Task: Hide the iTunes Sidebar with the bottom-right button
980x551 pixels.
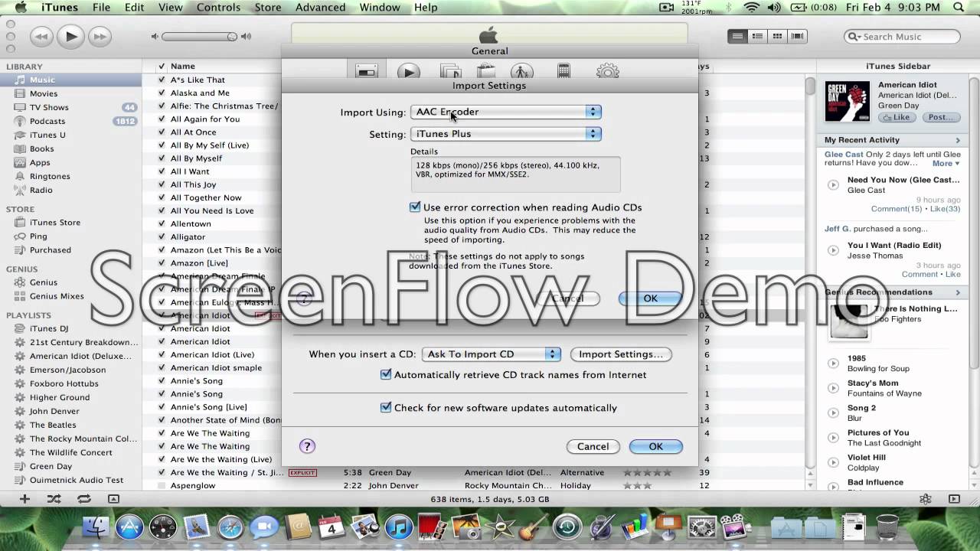Action: [955, 499]
